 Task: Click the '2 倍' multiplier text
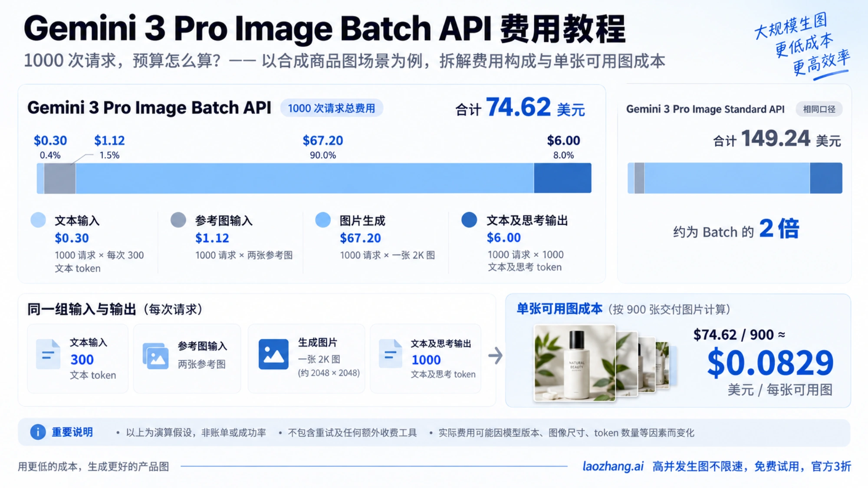coord(779,229)
